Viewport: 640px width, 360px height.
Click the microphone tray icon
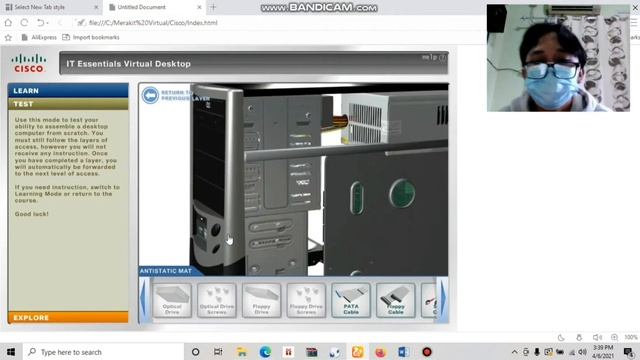coord(537,352)
